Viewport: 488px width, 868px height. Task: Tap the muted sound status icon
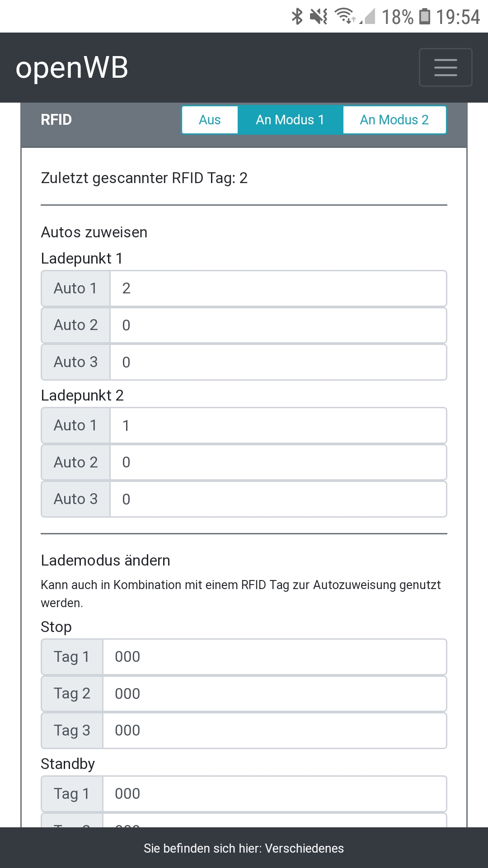[x=319, y=17]
